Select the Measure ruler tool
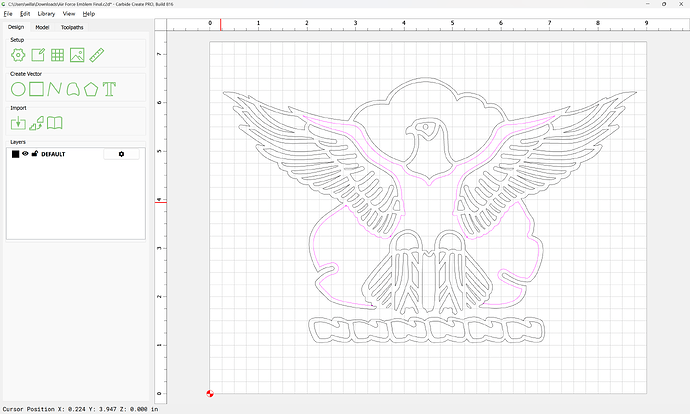The height and width of the screenshot is (414, 690). point(97,55)
